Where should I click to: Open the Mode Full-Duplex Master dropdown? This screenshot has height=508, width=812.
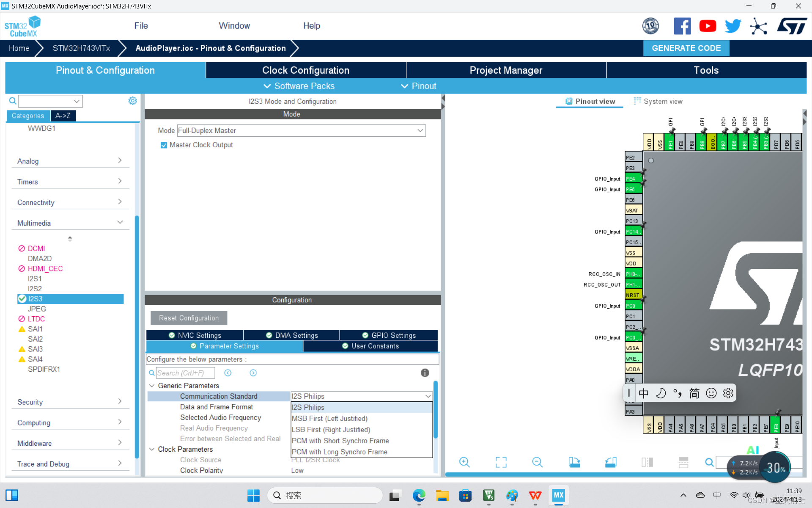[301, 130]
